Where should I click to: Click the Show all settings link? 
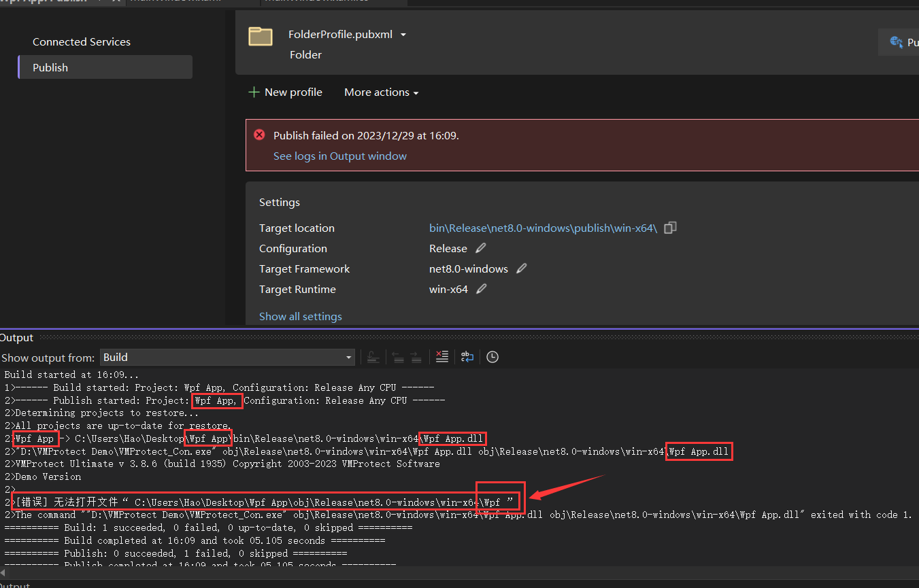pyautogui.click(x=300, y=317)
